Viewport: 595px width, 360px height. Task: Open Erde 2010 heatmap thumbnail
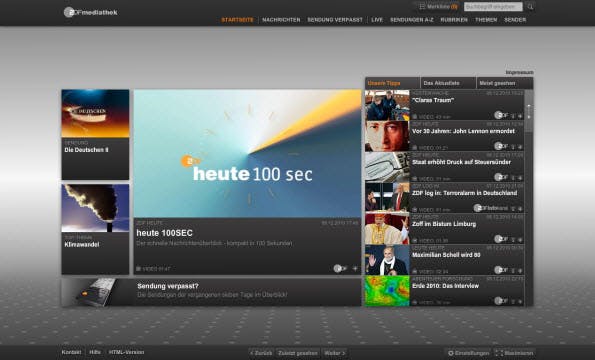click(x=387, y=291)
